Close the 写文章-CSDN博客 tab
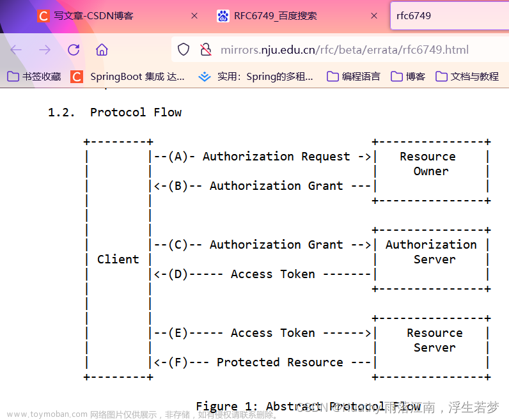The image size is (509, 420). (194, 15)
